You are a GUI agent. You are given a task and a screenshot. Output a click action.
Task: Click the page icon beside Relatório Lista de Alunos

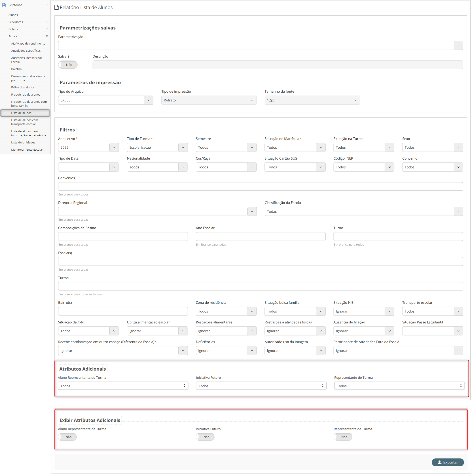point(56,7)
